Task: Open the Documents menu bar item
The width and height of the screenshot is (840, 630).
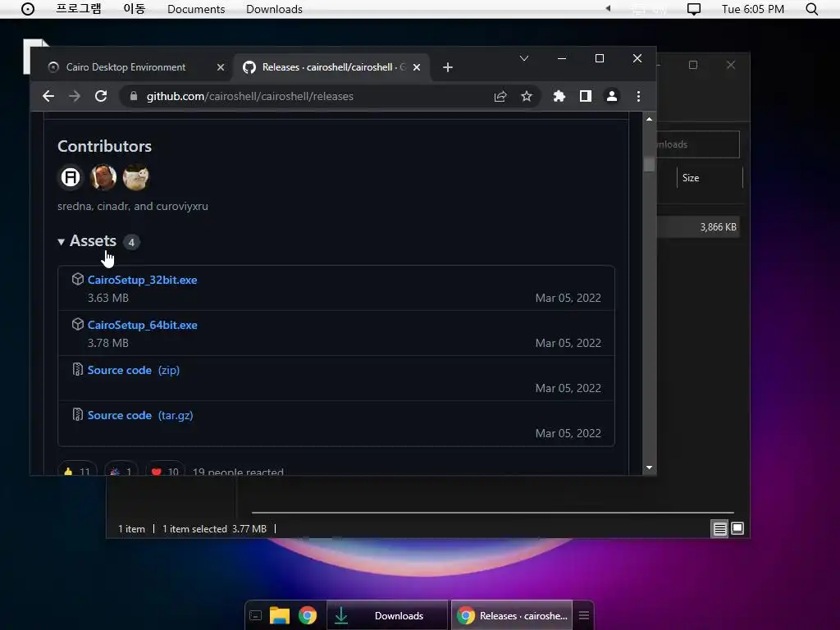Action: click(196, 9)
